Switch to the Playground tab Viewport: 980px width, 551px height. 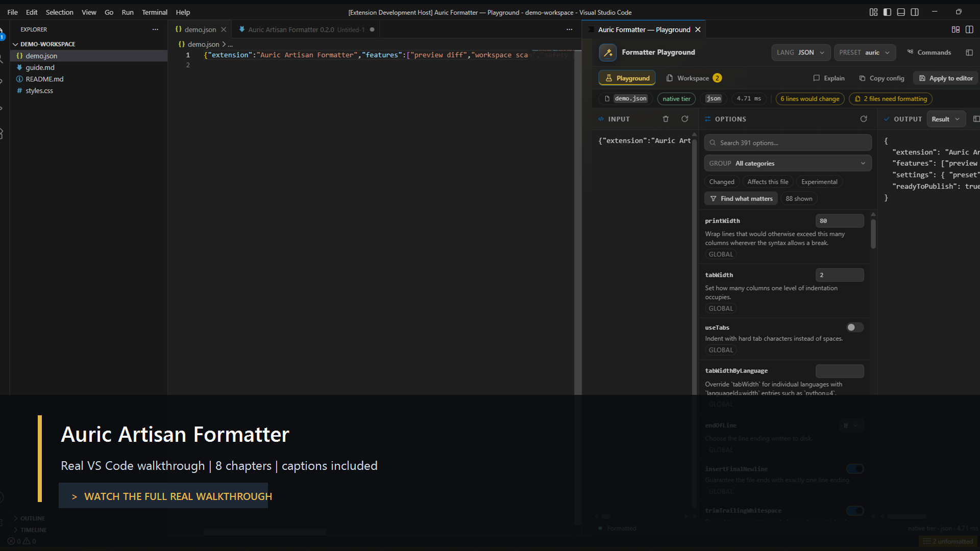tap(627, 78)
